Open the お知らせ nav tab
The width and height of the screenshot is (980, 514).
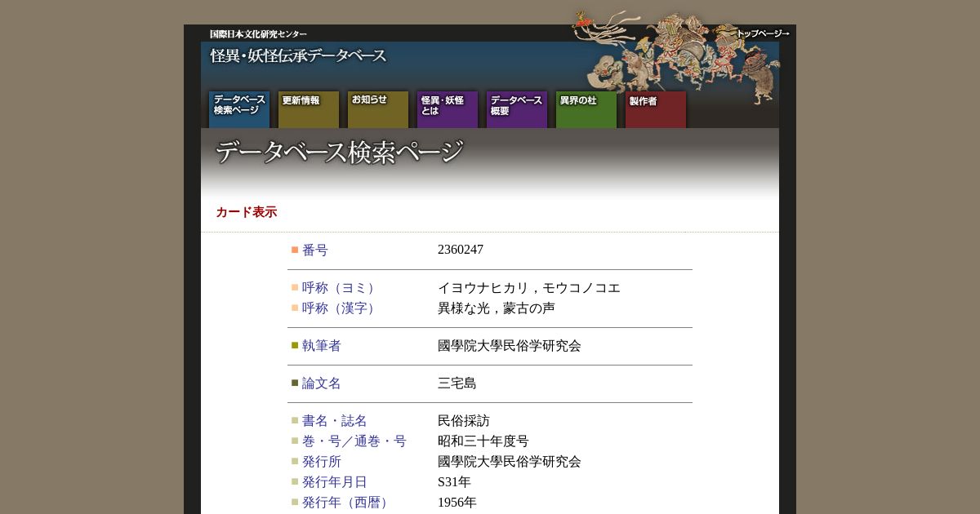(378, 109)
